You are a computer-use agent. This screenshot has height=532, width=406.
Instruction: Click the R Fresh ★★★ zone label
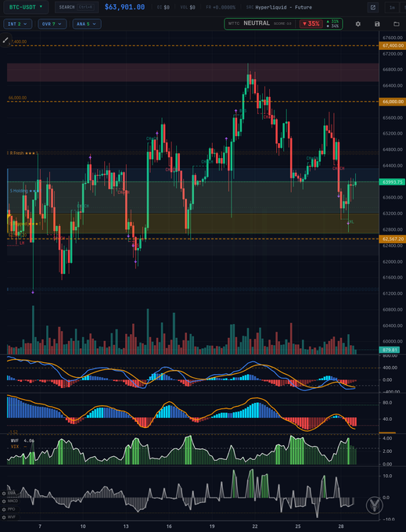tap(23, 153)
